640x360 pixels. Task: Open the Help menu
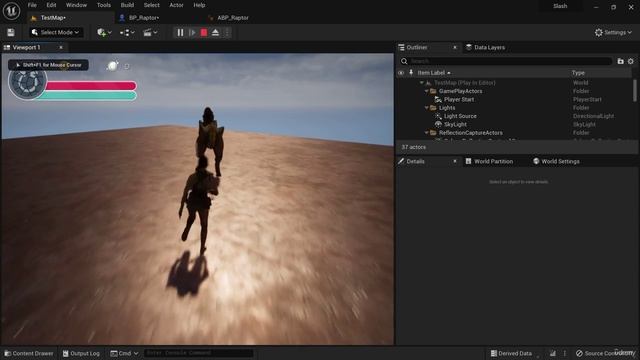click(x=199, y=5)
